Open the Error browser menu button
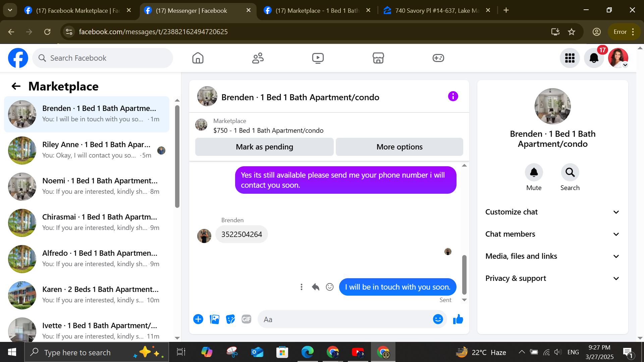Screen dimensions: 644x362 click(624, 32)
